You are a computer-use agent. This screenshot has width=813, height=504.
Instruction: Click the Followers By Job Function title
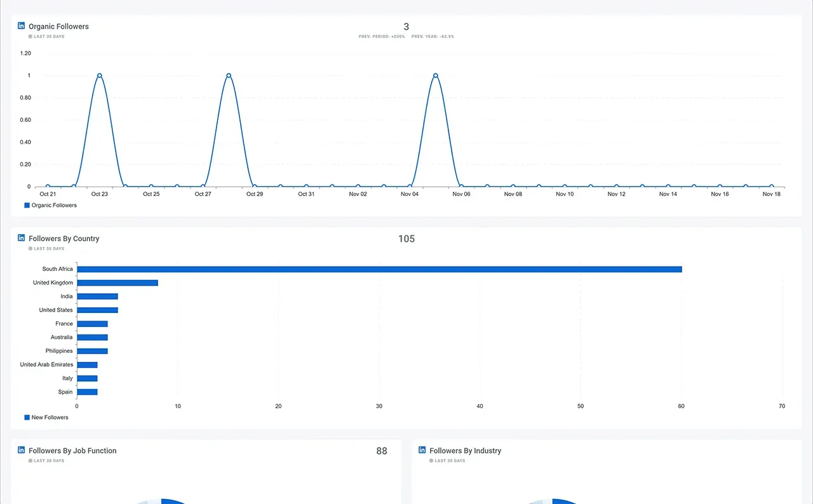[x=72, y=451]
